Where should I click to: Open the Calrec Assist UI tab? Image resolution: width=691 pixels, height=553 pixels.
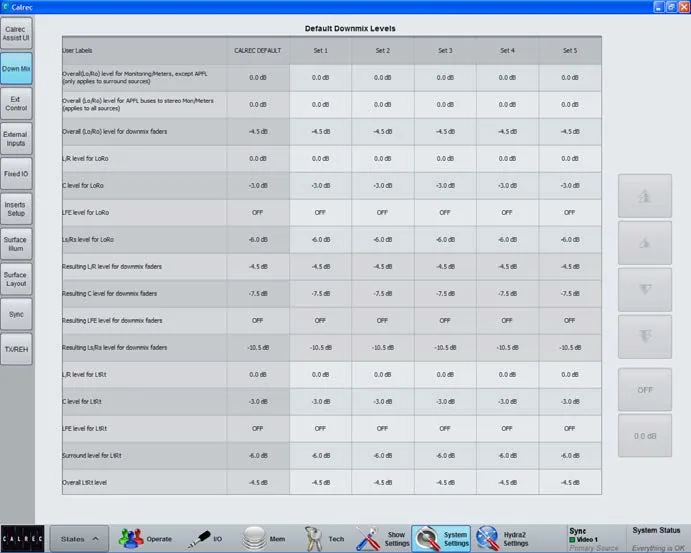[16, 33]
